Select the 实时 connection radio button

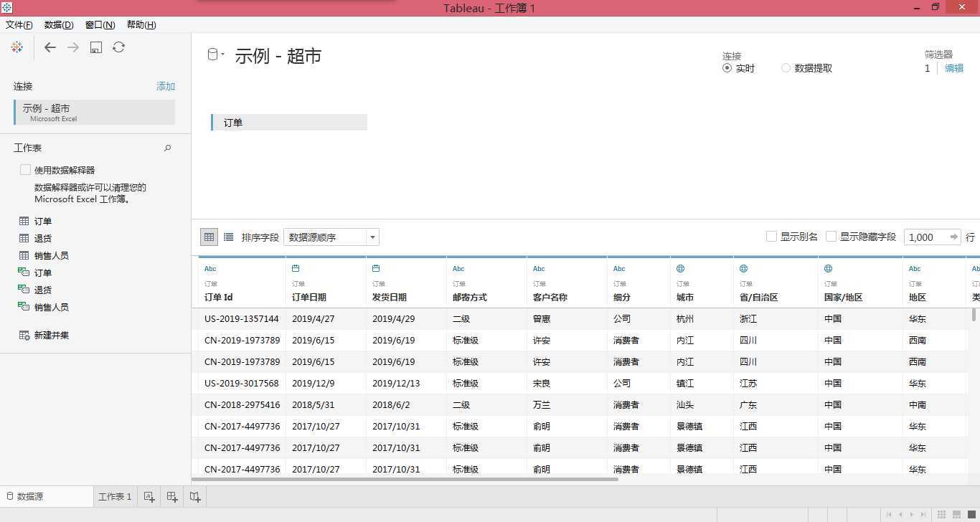point(727,68)
